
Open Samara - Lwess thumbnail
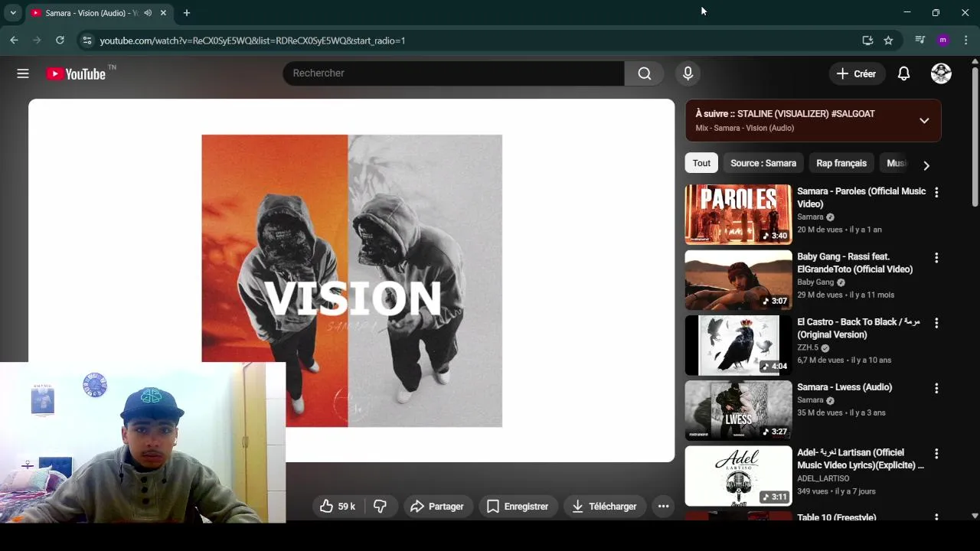pyautogui.click(x=738, y=410)
